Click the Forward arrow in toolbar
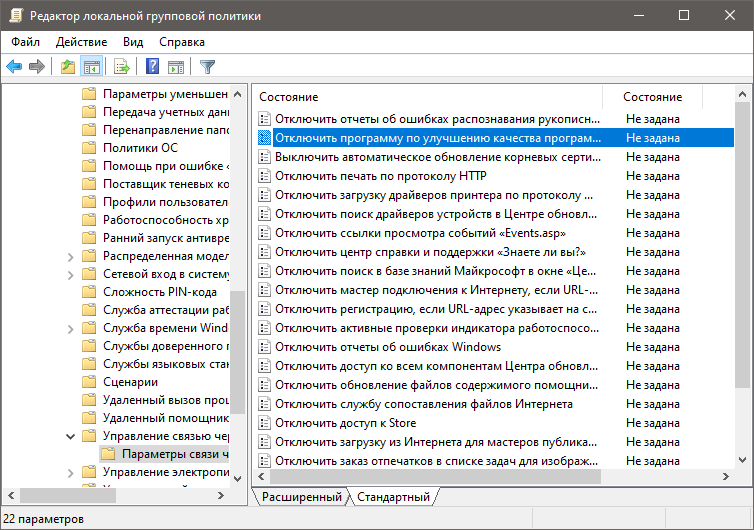The width and height of the screenshot is (754, 530). coord(37,67)
